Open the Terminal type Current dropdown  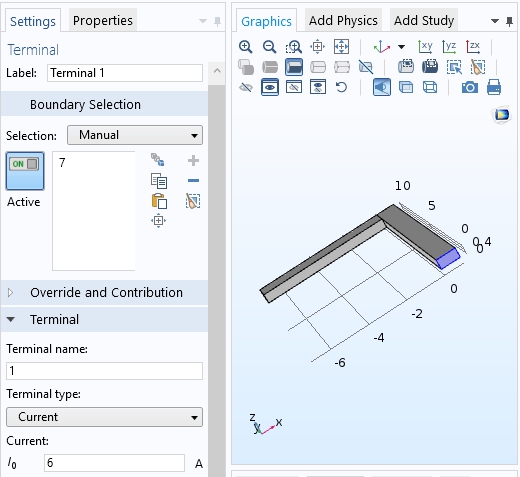coord(104,417)
